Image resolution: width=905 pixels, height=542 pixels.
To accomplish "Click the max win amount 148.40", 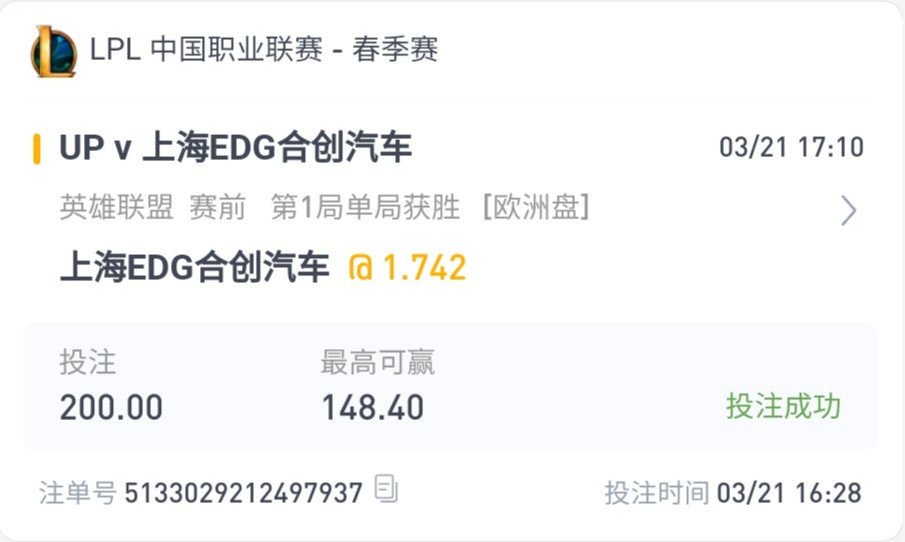I will pyautogui.click(x=373, y=408).
